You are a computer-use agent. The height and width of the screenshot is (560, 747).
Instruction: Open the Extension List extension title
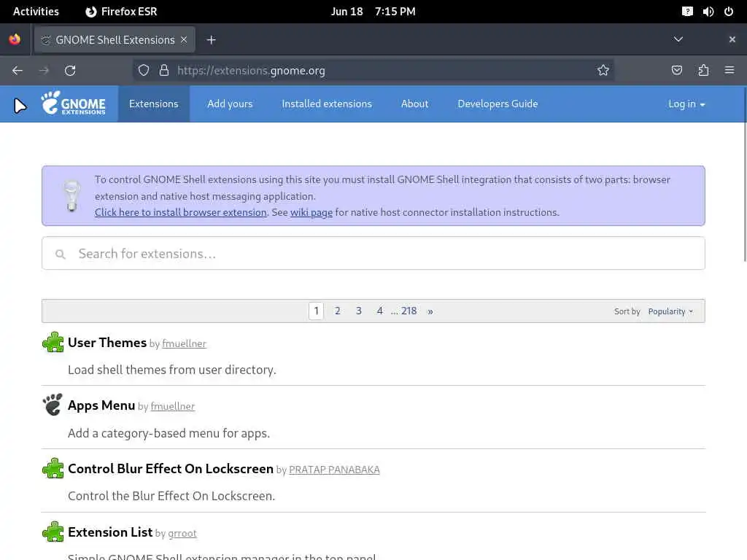coord(110,532)
